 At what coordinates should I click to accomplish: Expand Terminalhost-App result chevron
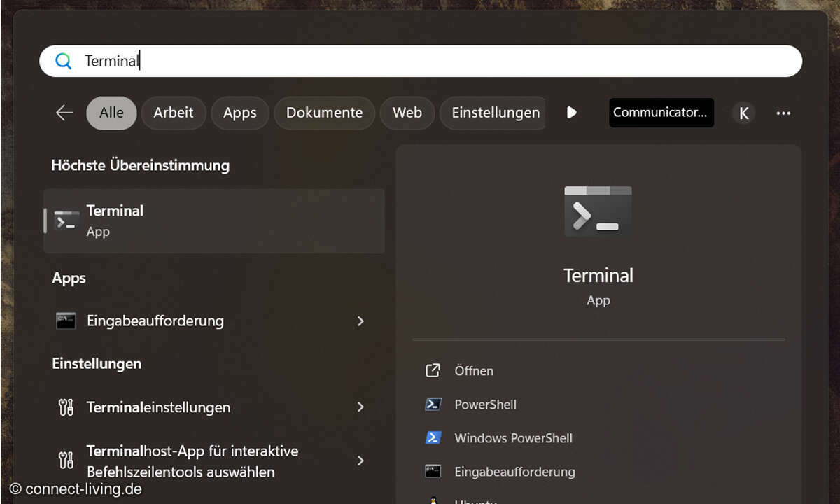click(x=360, y=461)
